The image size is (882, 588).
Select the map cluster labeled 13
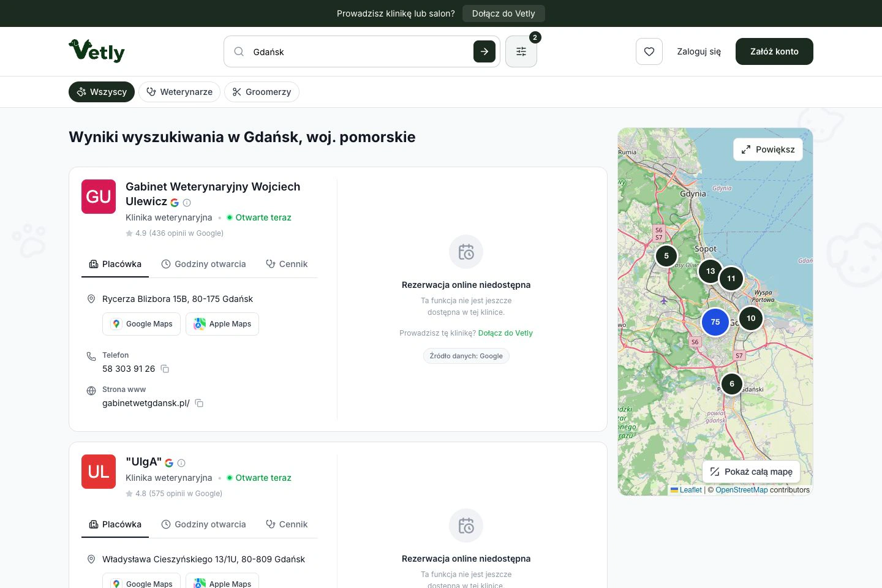point(710,271)
